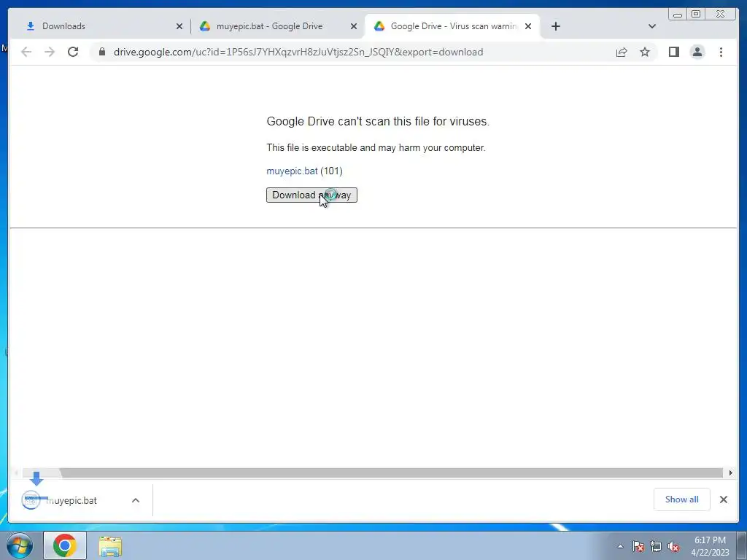Click the scrollbar right arrow
The height and width of the screenshot is (560, 747).
tap(730, 472)
